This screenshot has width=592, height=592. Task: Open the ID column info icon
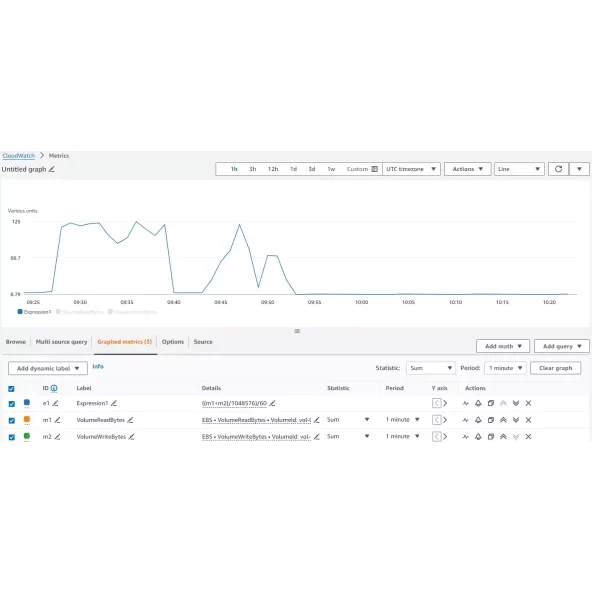click(54, 388)
